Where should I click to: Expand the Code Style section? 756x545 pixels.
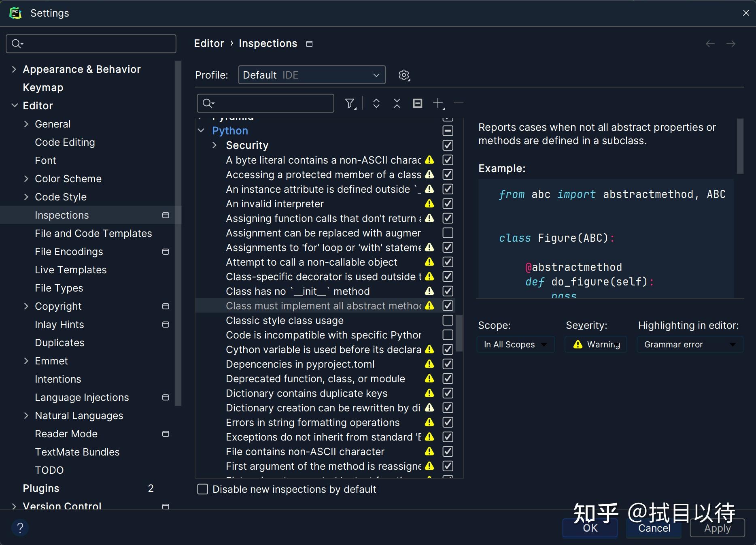click(26, 197)
